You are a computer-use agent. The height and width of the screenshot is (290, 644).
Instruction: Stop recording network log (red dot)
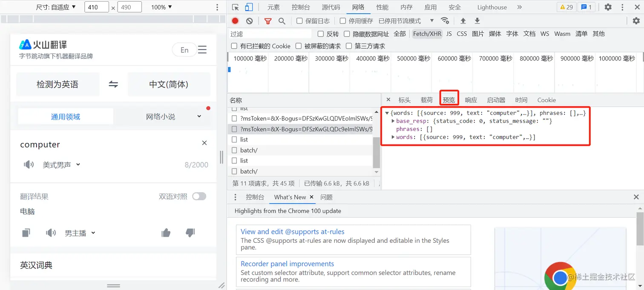235,21
